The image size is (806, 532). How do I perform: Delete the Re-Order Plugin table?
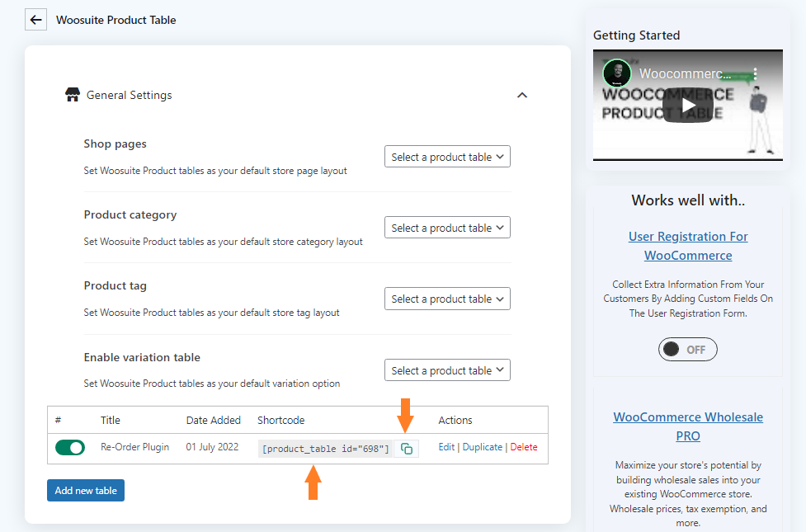coord(524,447)
